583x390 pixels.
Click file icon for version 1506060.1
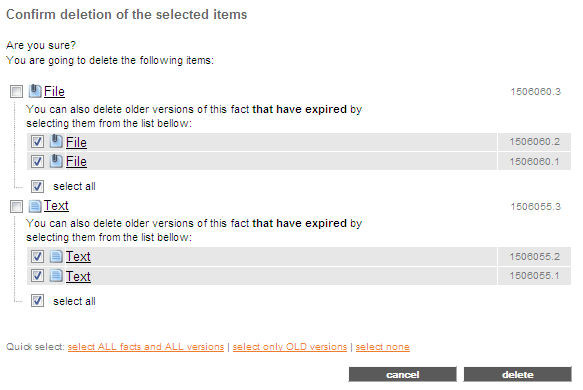[56, 161]
